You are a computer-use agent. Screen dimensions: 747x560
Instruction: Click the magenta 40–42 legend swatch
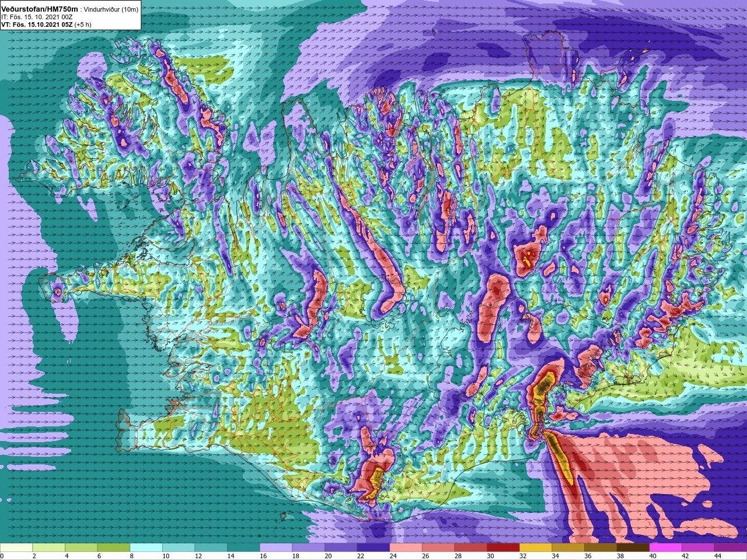click(x=666, y=548)
